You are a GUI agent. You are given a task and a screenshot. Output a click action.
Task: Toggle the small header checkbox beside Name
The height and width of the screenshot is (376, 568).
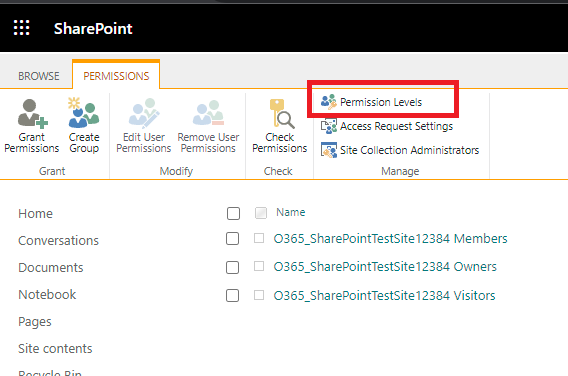261,213
